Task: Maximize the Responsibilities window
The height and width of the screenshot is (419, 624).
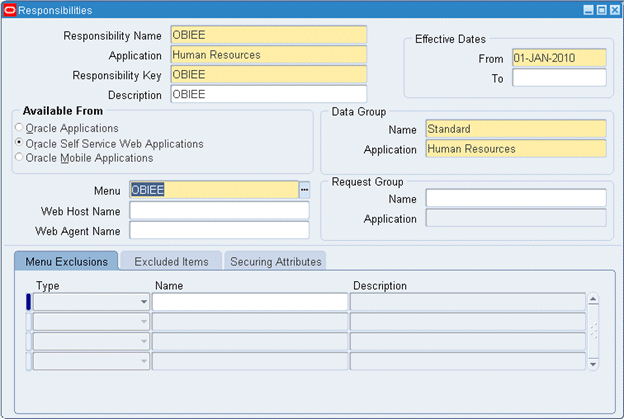Action: coord(602,10)
